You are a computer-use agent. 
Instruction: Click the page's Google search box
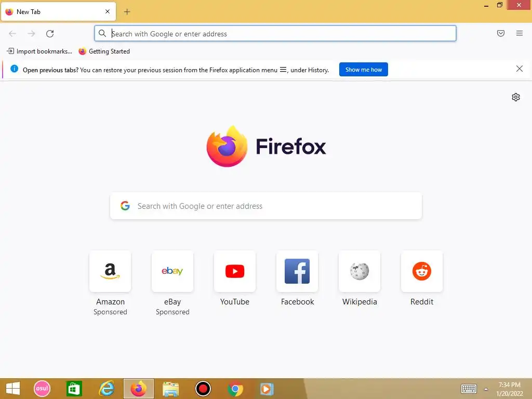coord(266,206)
